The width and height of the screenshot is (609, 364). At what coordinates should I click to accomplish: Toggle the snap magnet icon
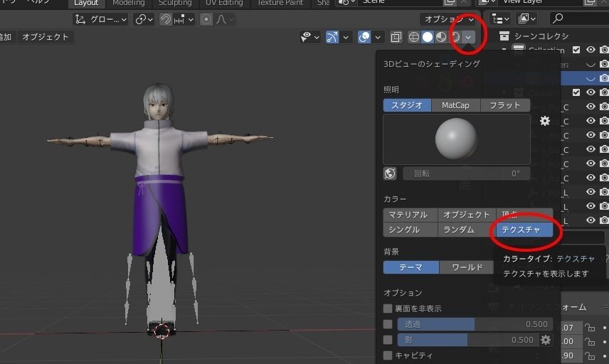(166, 19)
